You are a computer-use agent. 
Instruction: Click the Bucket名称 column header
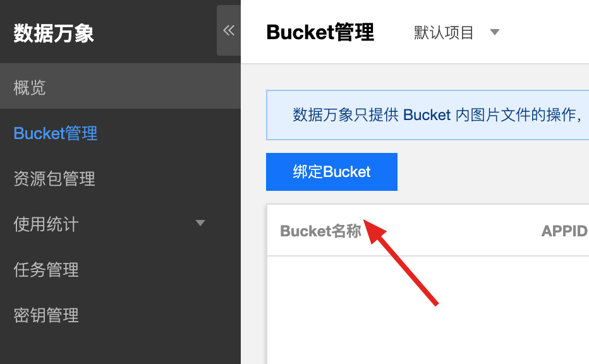click(x=320, y=231)
